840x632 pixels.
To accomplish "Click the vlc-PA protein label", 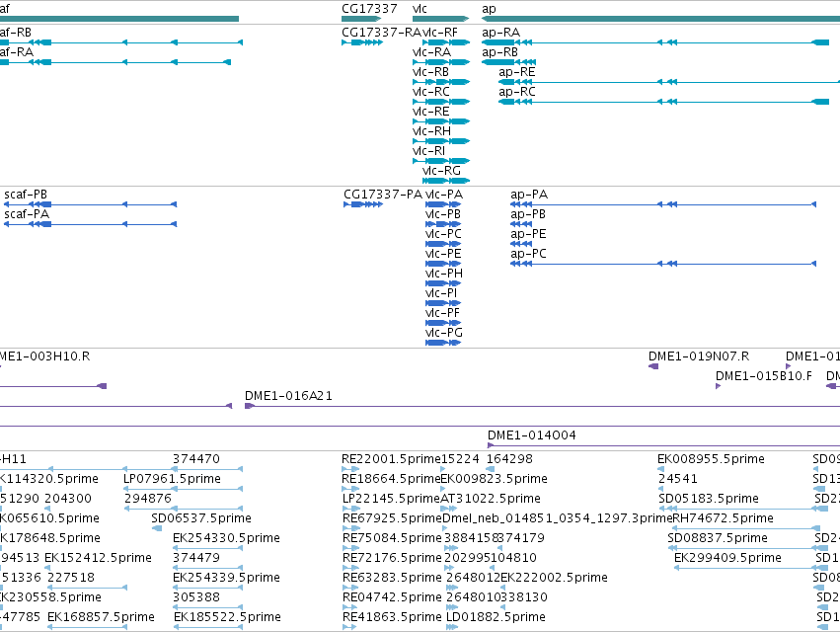I will [443, 195].
